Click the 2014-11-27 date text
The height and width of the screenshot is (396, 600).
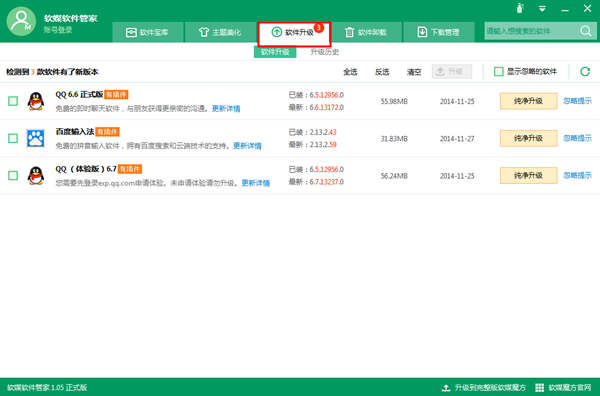457,139
